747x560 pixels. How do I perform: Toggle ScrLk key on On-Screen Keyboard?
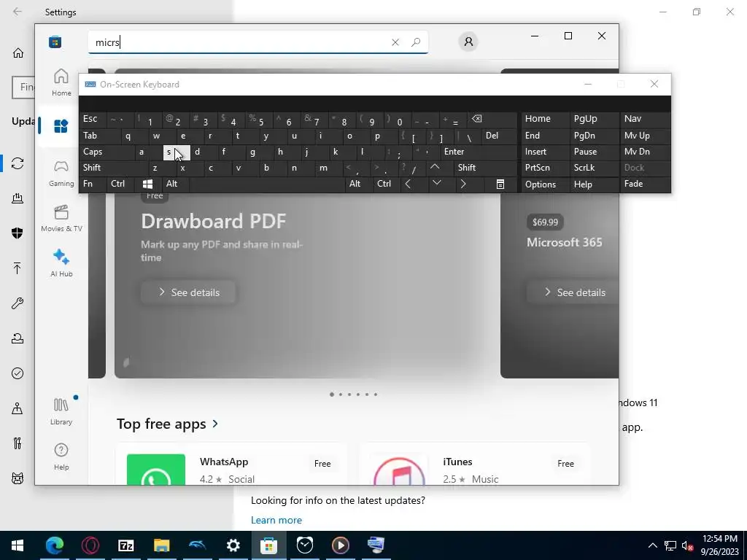pos(594,168)
